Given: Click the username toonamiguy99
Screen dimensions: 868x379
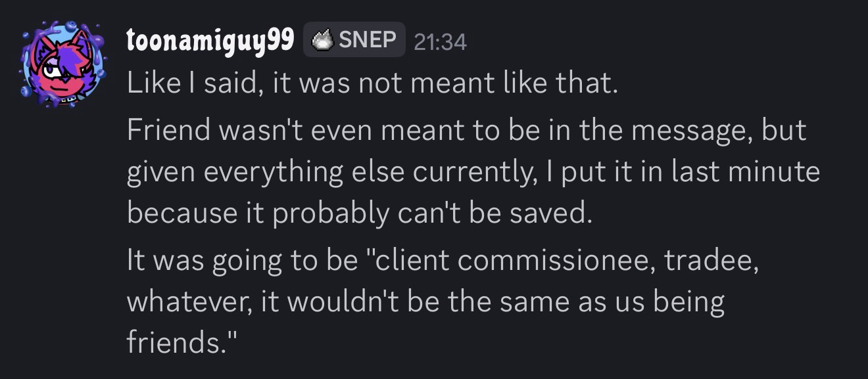Looking at the screenshot, I should tap(210, 41).
